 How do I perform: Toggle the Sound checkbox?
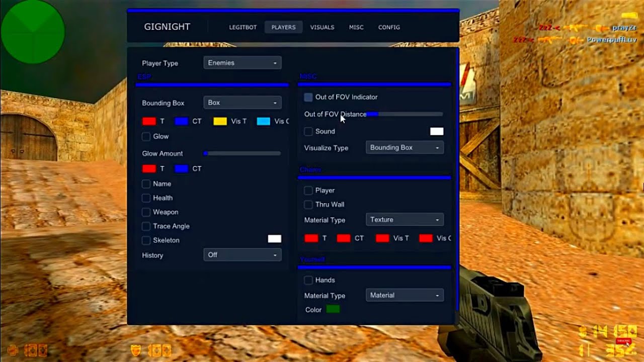click(x=308, y=131)
